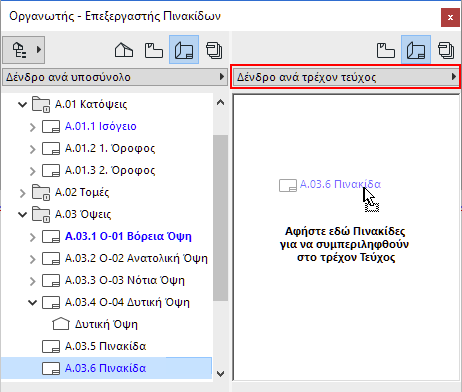
Task: Open 'Δένδρο ανά υποσύνολο' dropdown
Action: click(x=114, y=77)
